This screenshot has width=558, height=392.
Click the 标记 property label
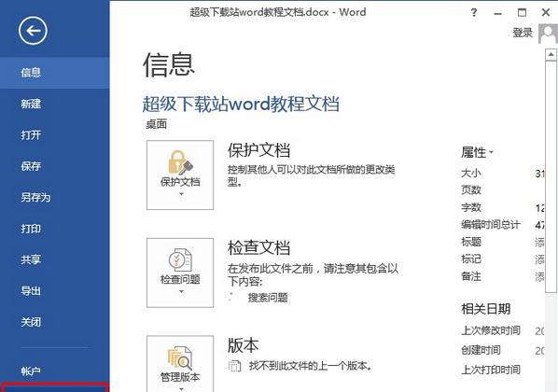click(471, 259)
